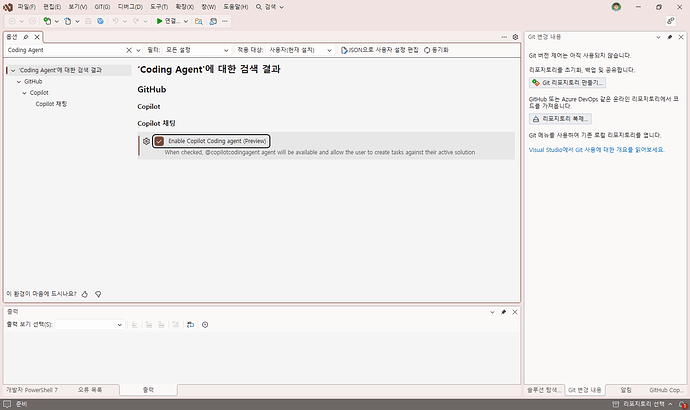Open the 편집(E) menu
Viewport: 690px width, 410px height.
[52, 7]
